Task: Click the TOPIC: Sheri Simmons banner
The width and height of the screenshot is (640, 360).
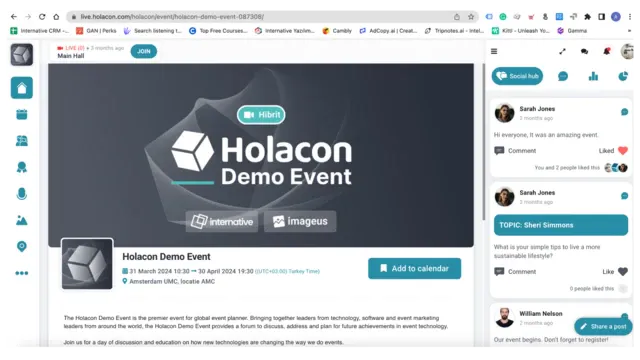Action: point(561,225)
